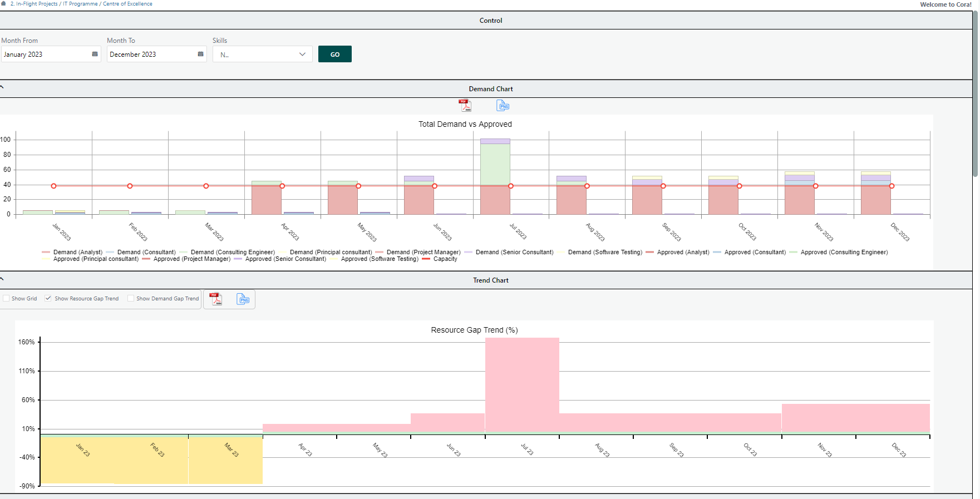Screen dimensions: 980x499
Task: Click the vertical page scrollbar
Action: point(976,95)
